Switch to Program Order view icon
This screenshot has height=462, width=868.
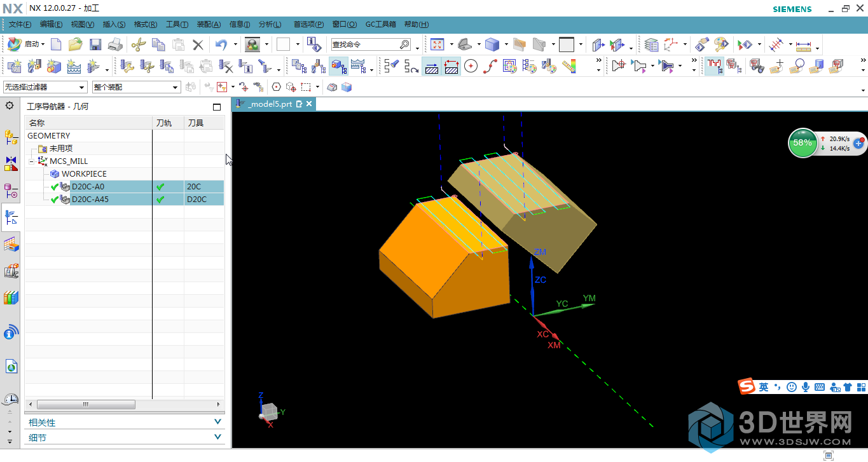click(x=300, y=66)
